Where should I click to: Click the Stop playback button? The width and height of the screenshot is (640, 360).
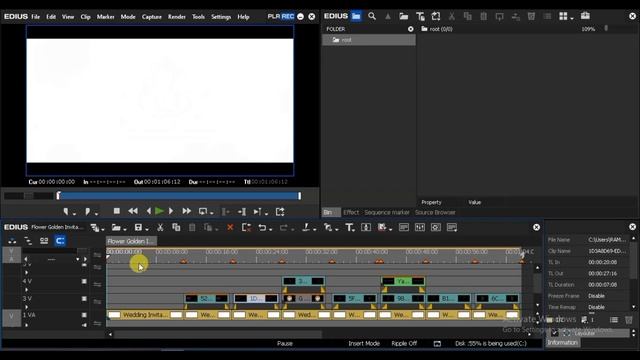117,211
